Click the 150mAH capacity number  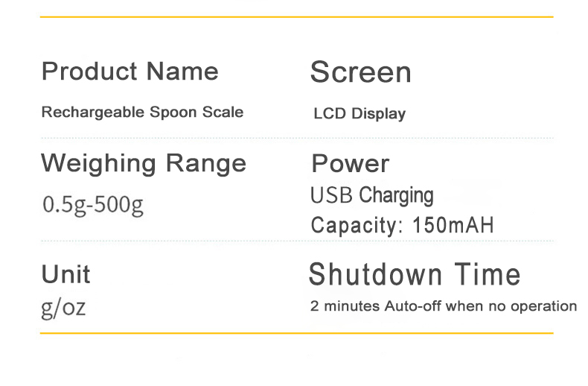click(x=453, y=225)
